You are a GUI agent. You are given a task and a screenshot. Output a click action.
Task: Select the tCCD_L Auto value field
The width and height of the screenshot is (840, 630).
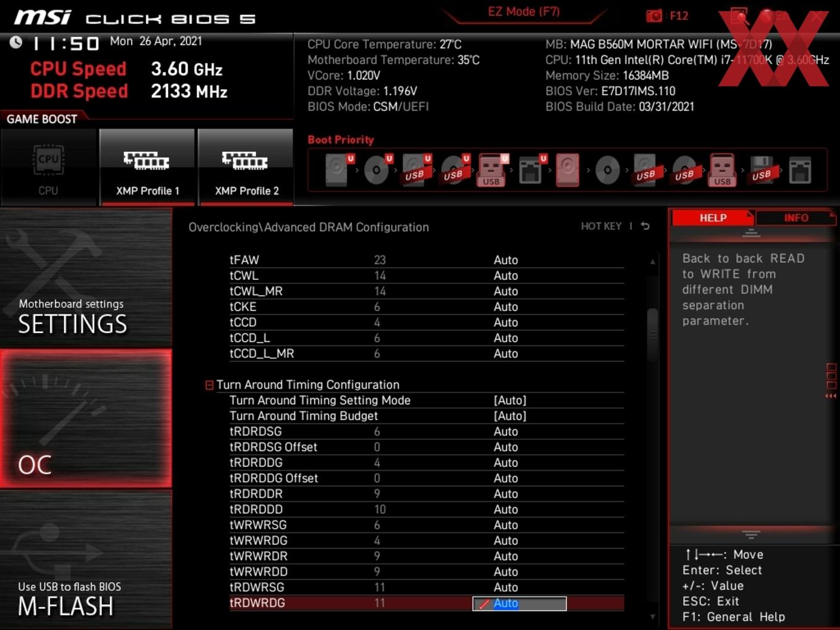point(506,338)
